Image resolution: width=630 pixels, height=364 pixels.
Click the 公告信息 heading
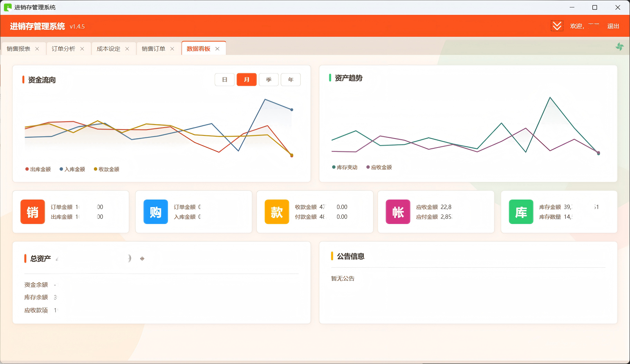[351, 256]
